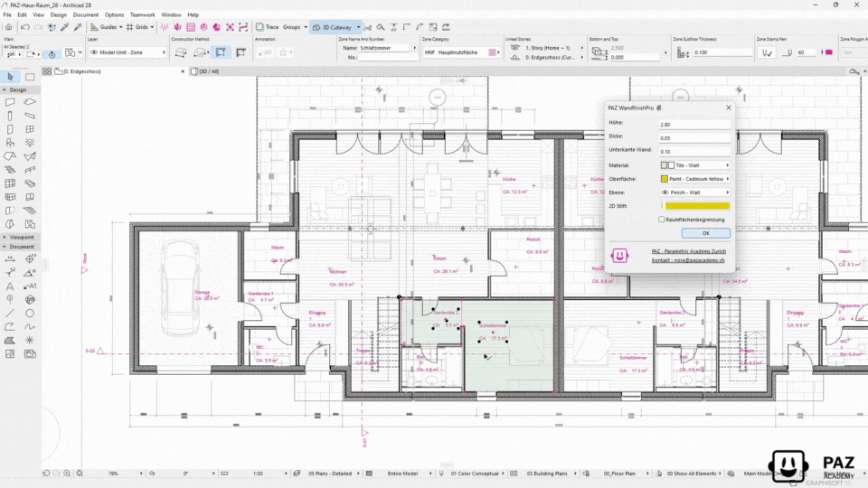Click the 2D Stift yellow pen swatch
Image resolution: width=868 pixels, height=488 pixels.
697,206
